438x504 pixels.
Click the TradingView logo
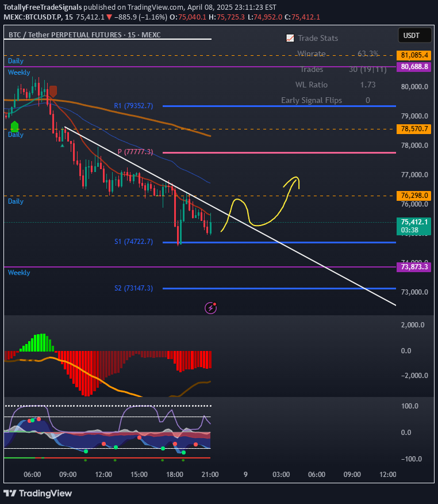[37, 494]
